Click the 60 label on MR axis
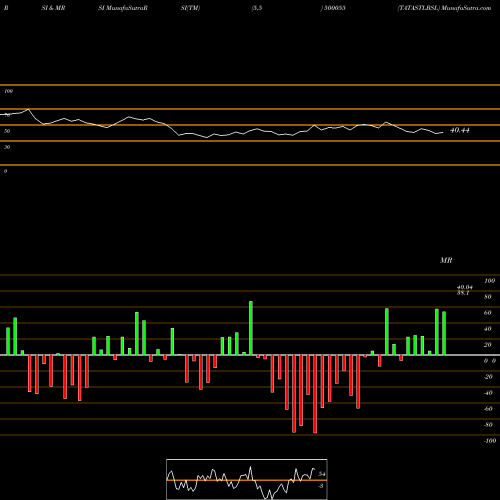500x500 pixels. pyautogui.click(x=488, y=313)
